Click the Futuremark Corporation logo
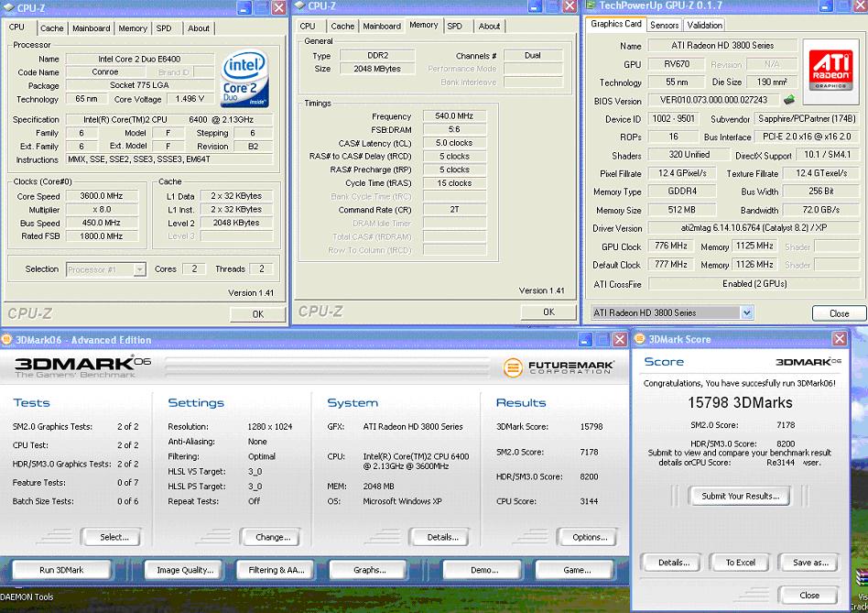 coord(559,367)
